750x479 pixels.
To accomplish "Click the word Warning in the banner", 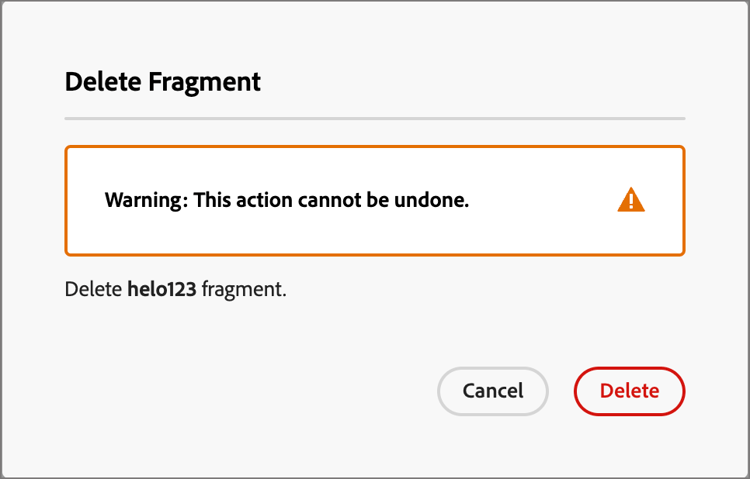I will (x=144, y=200).
